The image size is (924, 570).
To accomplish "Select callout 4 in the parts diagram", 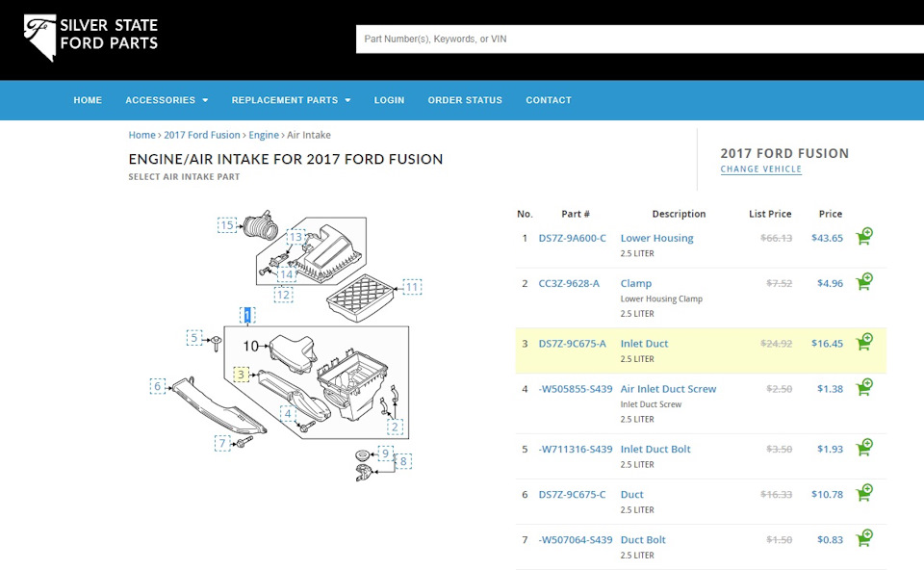I will tap(288, 414).
